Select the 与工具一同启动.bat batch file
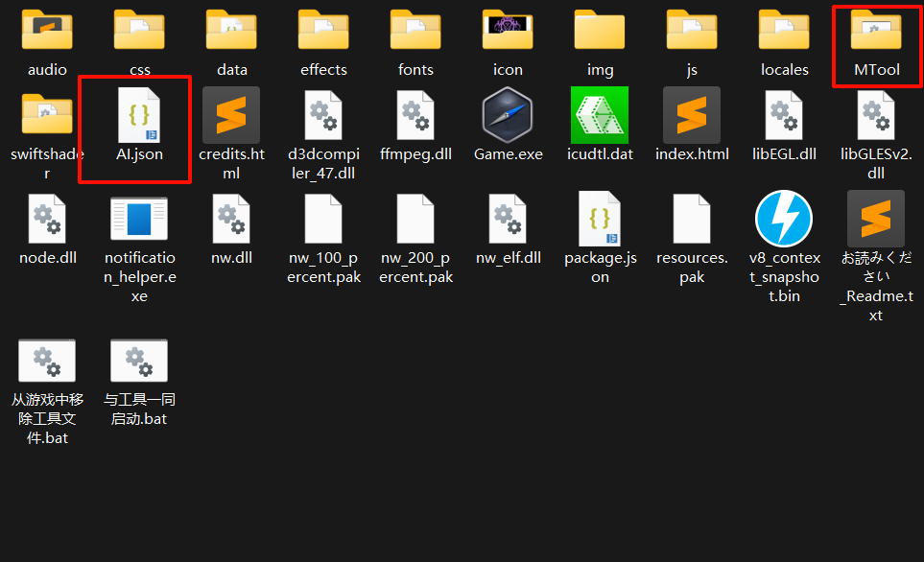The image size is (924, 562). pyautogui.click(x=138, y=361)
